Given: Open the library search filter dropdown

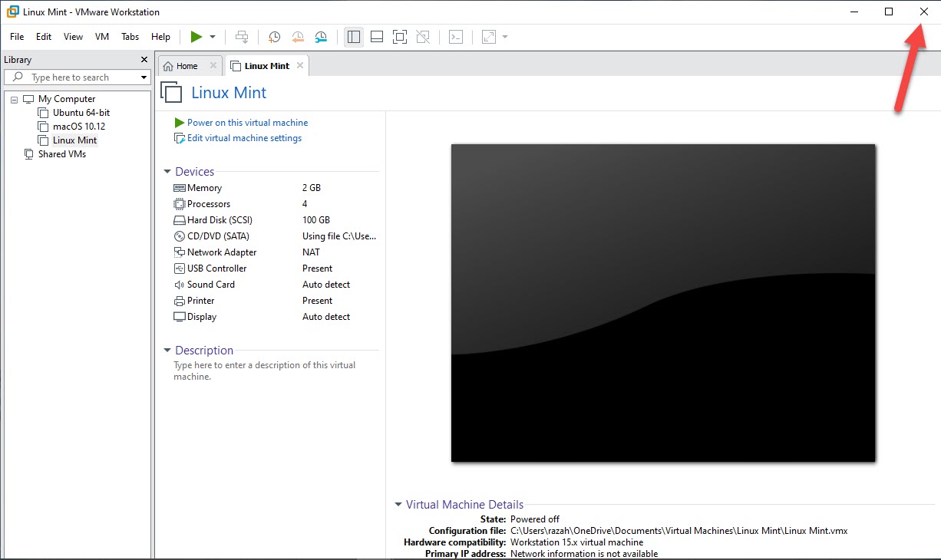Looking at the screenshot, I should coord(144,77).
